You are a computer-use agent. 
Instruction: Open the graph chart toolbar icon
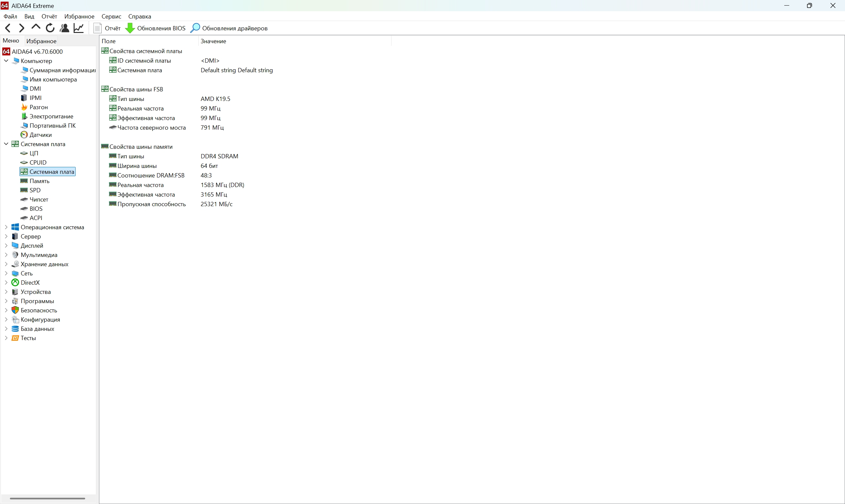pos(79,28)
